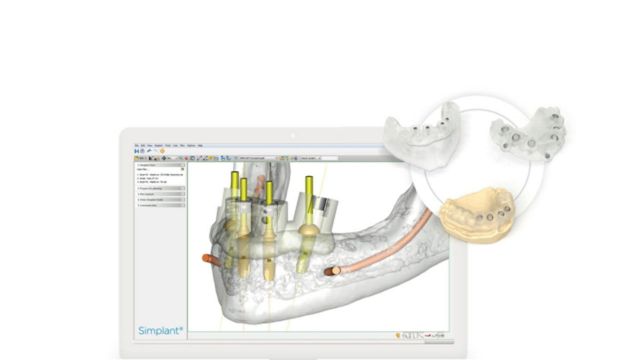Screen dimensions: 640x360
Task: Expand the second left-panel section bar
Action: [161, 189]
